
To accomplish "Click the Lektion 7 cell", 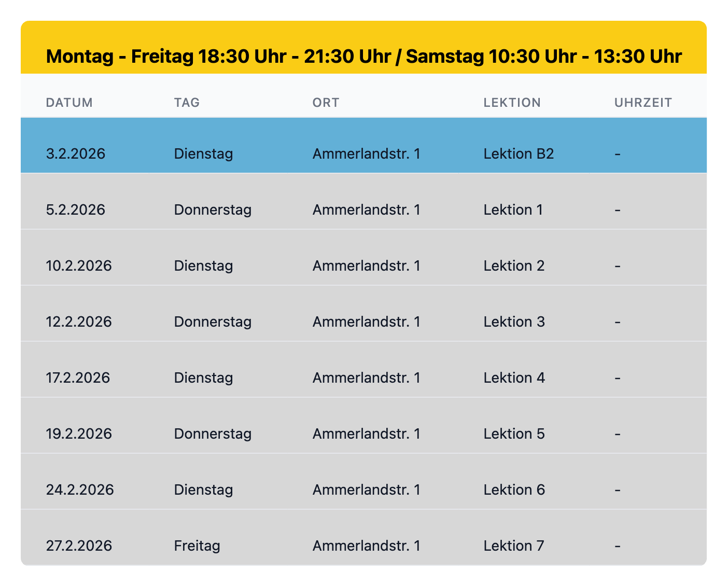I will point(514,546).
